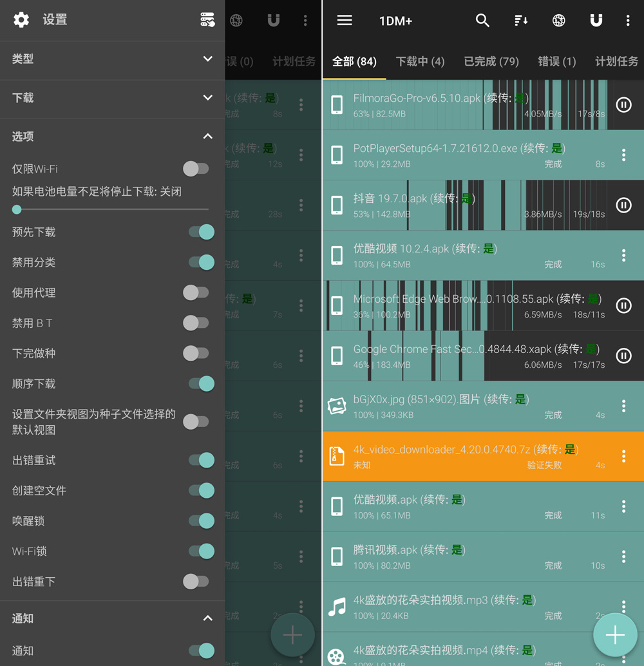Tap the 设置 panel title
Image resolution: width=644 pixels, height=666 pixels.
[55, 19]
